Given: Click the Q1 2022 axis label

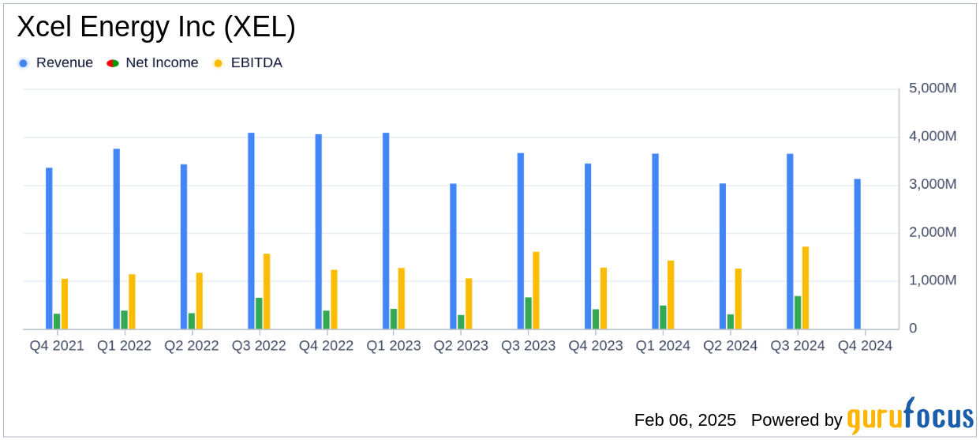Looking at the screenshot, I should click(124, 346).
